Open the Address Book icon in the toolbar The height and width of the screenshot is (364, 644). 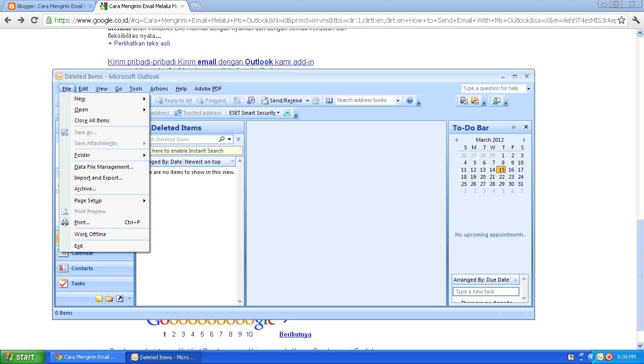point(330,100)
